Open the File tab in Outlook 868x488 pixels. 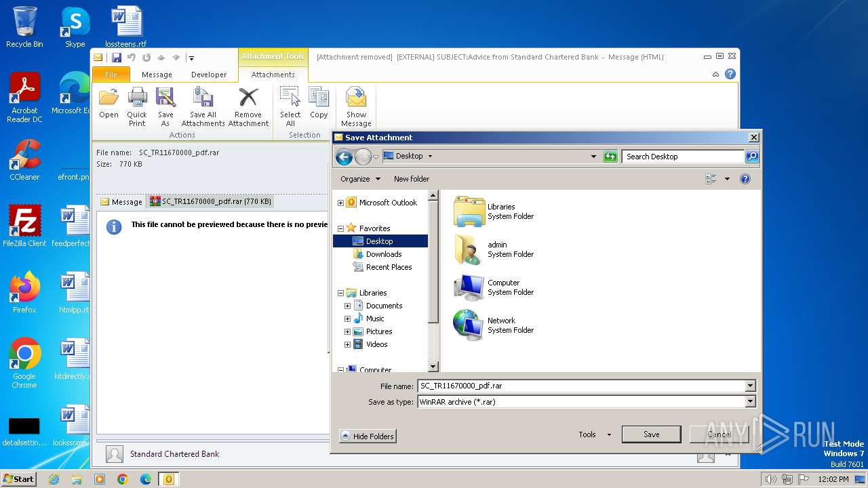click(x=111, y=75)
